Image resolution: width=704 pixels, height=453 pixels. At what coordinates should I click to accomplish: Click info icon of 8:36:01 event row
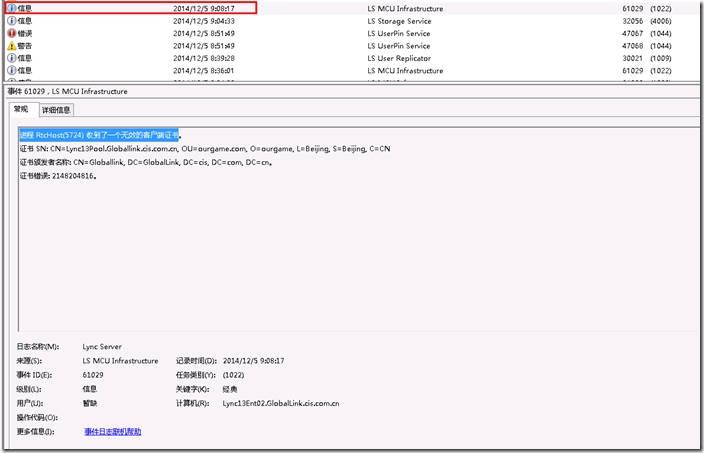click(12, 70)
